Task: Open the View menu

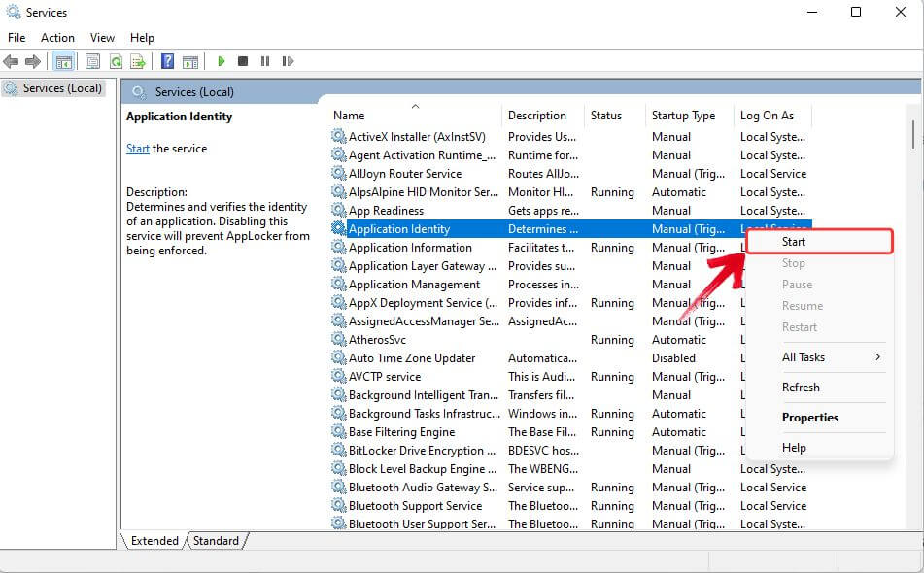Action: click(x=102, y=37)
